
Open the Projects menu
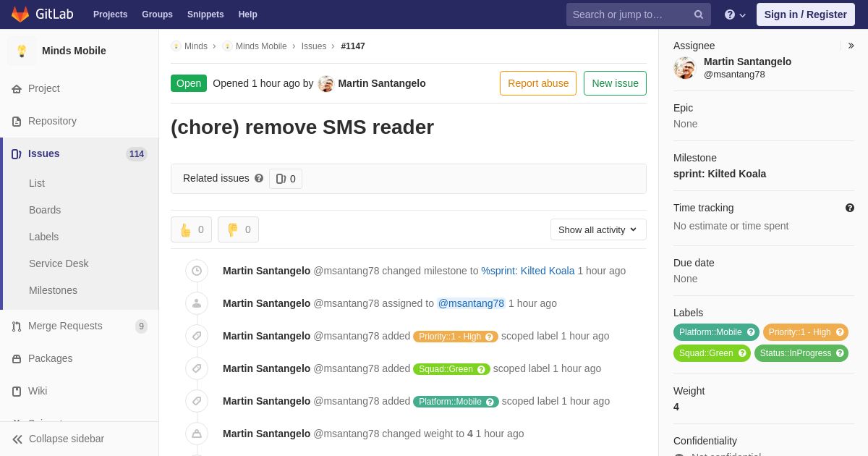point(110,14)
